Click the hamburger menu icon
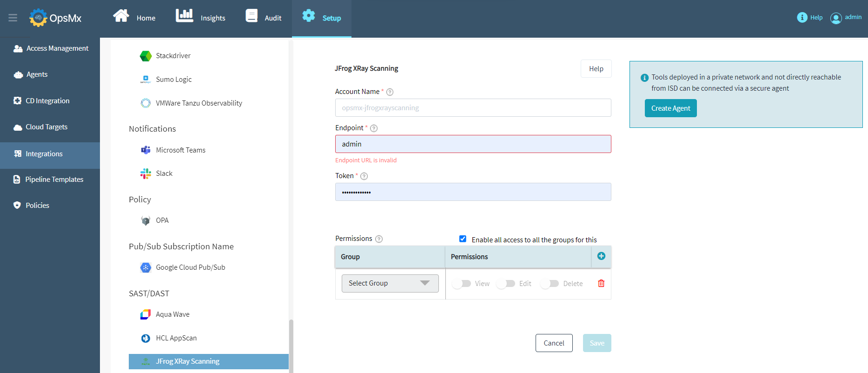The height and width of the screenshot is (373, 868). [13, 18]
